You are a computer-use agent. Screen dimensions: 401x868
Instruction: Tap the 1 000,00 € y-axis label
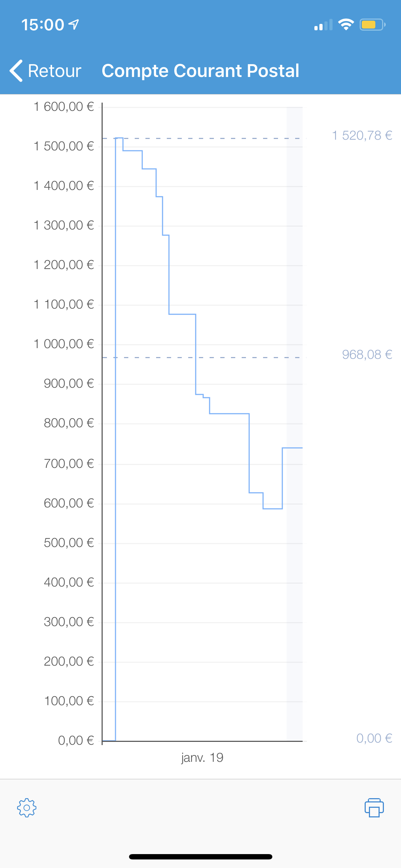[64, 344]
